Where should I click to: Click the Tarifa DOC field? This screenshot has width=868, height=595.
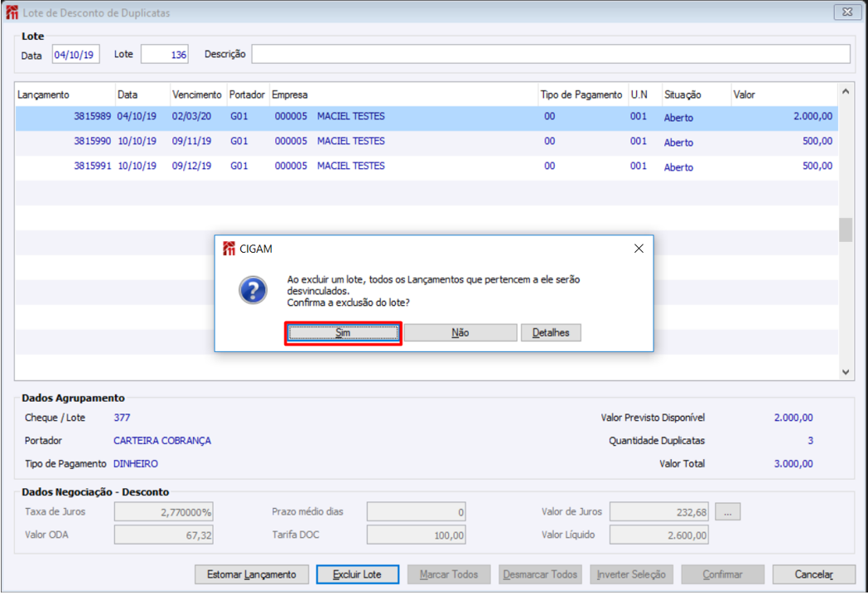tap(417, 535)
